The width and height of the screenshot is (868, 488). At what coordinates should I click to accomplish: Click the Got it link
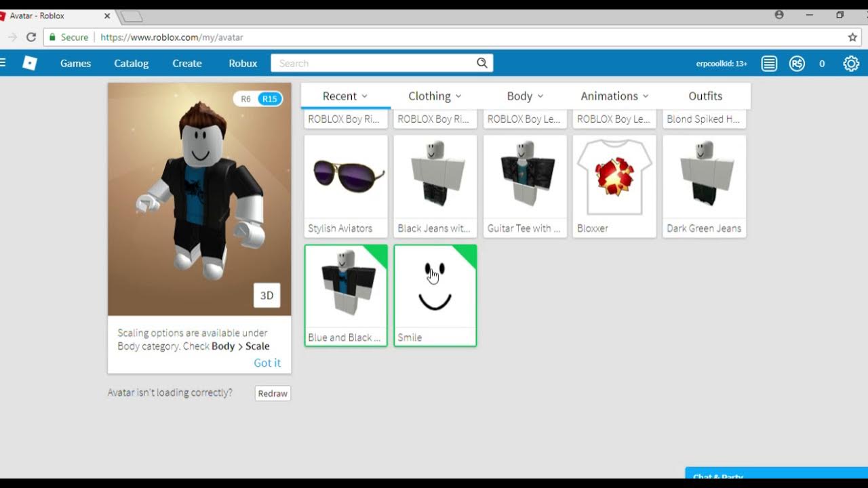click(x=267, y=363)
